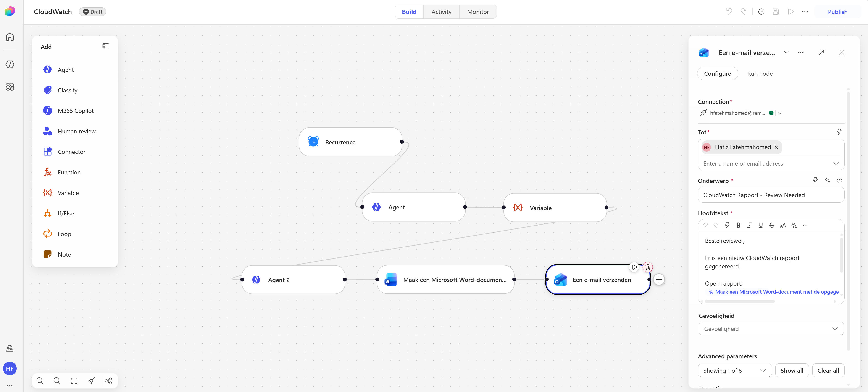Click the recipient name input field
Image resolution: width=868 pixels, height=392 pixels.
tap(765, 164)
